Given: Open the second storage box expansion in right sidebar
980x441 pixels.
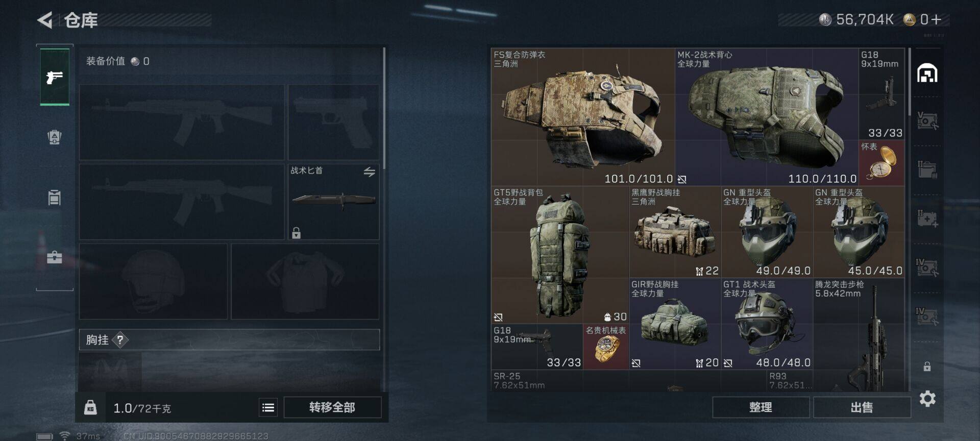Looking at the screenshot, I should [927, 169].
